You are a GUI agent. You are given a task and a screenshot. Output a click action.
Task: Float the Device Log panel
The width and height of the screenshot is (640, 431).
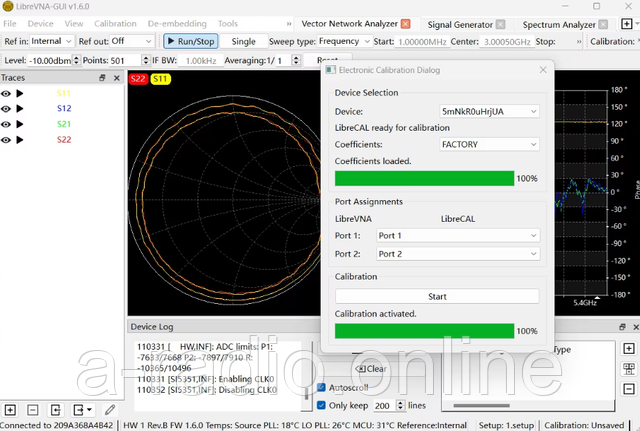pyautogui.click(x=622, y=327)
